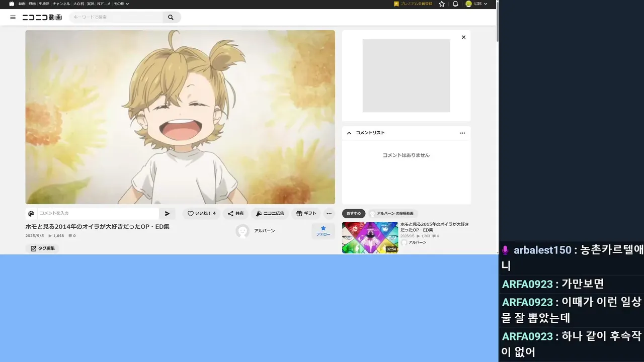Expand the LIIS account menu
644x362 pixels.
[480, 4]
